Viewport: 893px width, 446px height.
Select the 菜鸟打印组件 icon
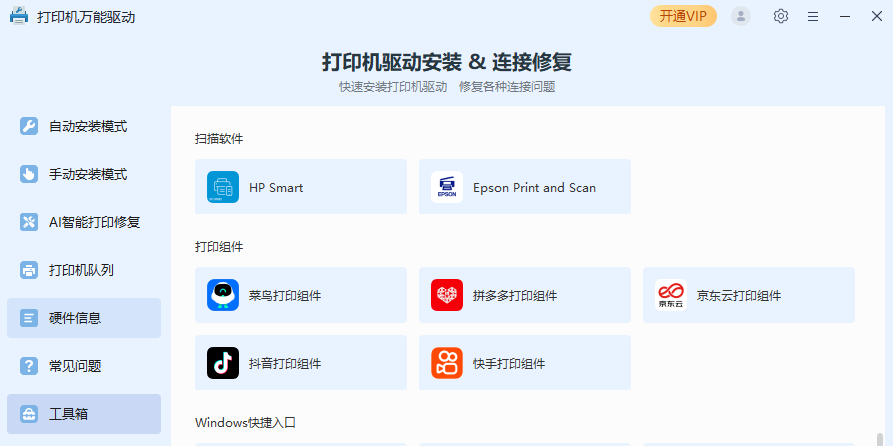click(223, 295)
